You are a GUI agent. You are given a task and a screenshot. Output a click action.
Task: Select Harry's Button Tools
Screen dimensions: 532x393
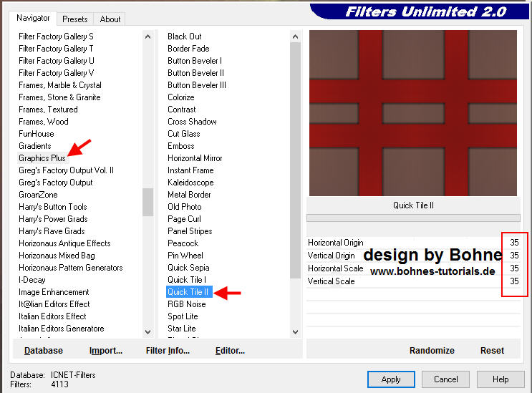(52, 207)
